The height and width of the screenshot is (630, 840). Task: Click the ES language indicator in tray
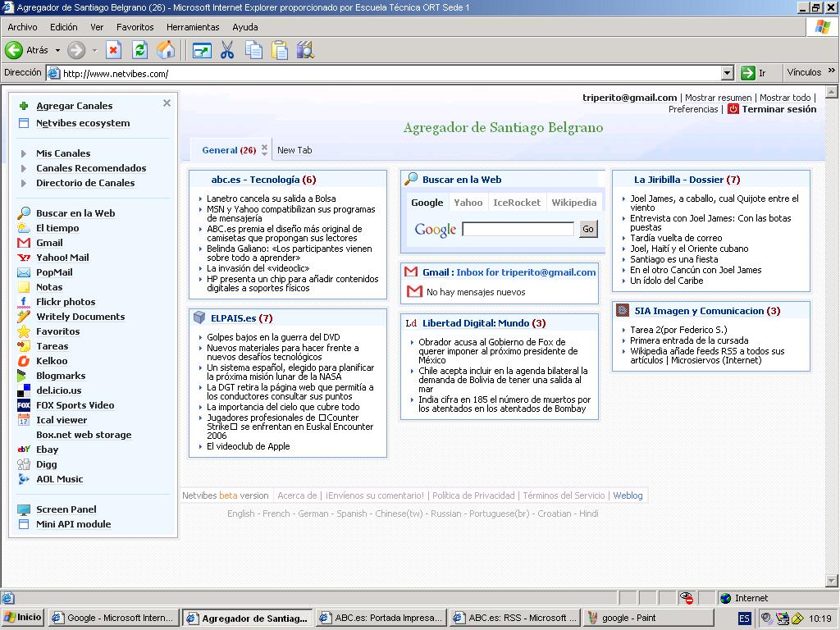[744, 619]
